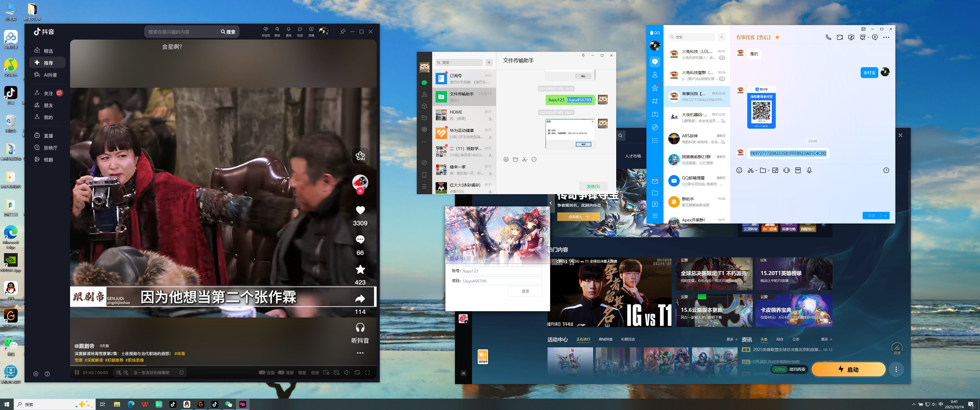Click Douyin video progress bar
The height and width of the screenshot is (410, 980).
(223, 366)
